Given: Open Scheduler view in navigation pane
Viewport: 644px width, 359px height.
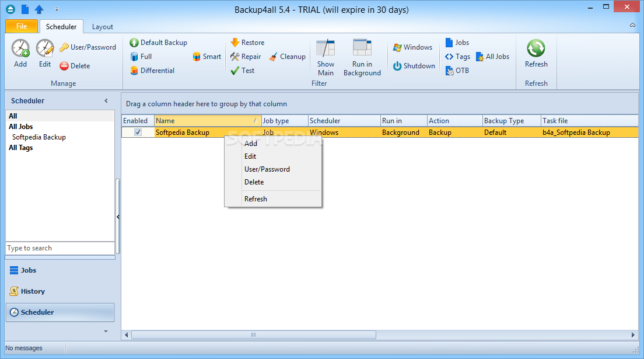Looking at the screenshot, I should point(60,312).
